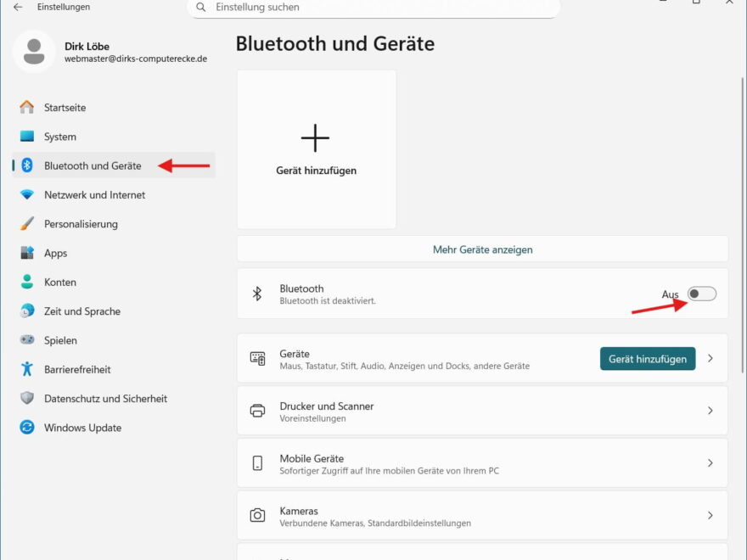Click the System monitor icon in sidebar
Image resolution: width=747 pixels, height=560 pixels.
[26, 136]
